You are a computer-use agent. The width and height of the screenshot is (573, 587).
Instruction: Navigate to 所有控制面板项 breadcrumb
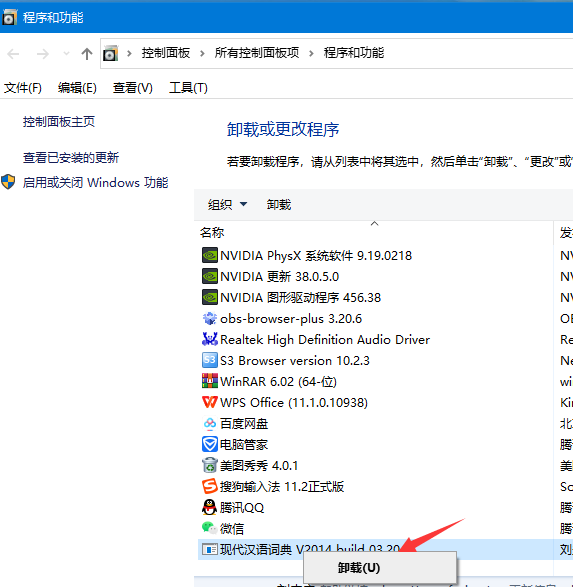[x=257, y=53]
